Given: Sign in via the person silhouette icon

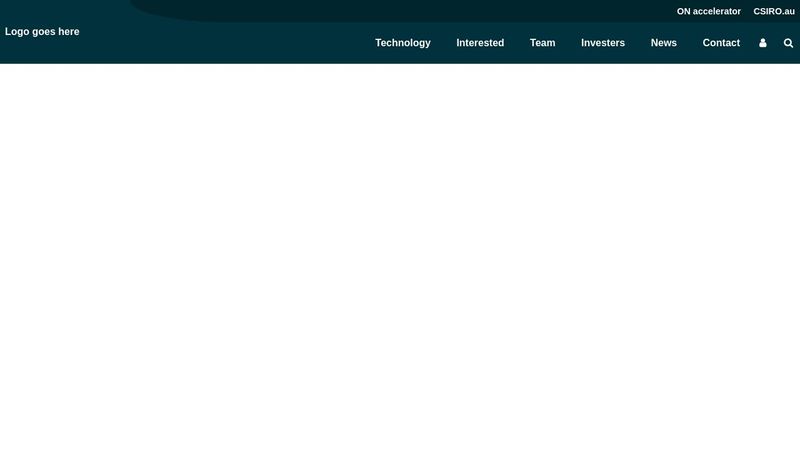Looking at the screenshot, I should click(x=763, y=43).
